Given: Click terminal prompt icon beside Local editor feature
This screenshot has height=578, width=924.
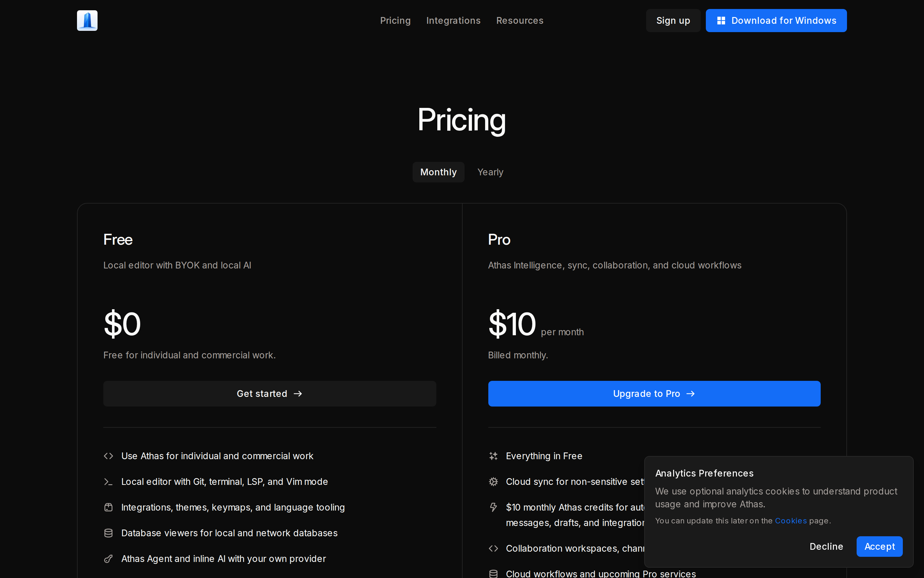Looking at the screenshot, I should coord(108,482).
